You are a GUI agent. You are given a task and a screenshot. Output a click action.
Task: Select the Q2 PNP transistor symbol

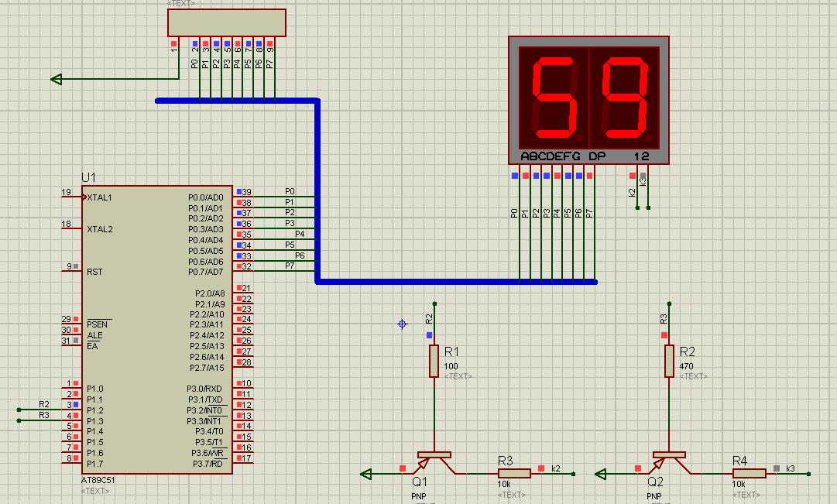(669, 462)
